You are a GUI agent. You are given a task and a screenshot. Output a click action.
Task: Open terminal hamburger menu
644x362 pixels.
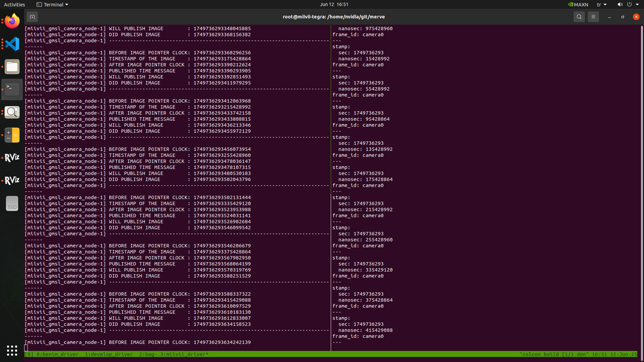click(x=593, y=17)
